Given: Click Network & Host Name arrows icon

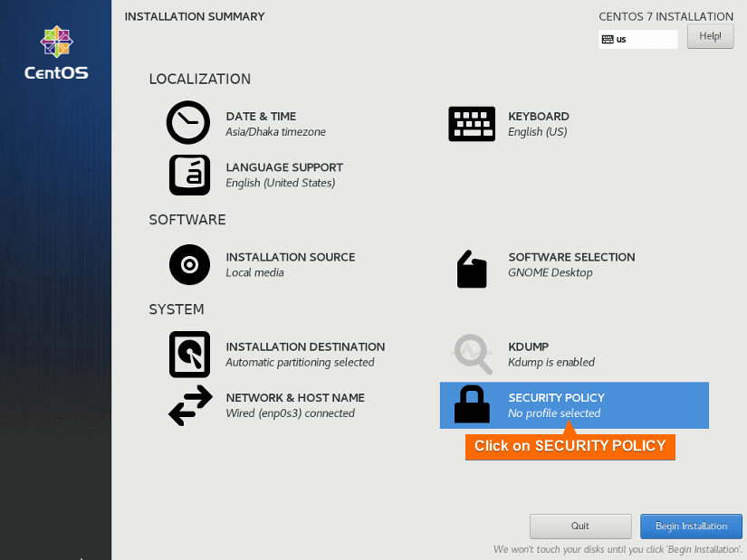Looking at the screenshot, I should pyautogui.click(x=190, y=405).
